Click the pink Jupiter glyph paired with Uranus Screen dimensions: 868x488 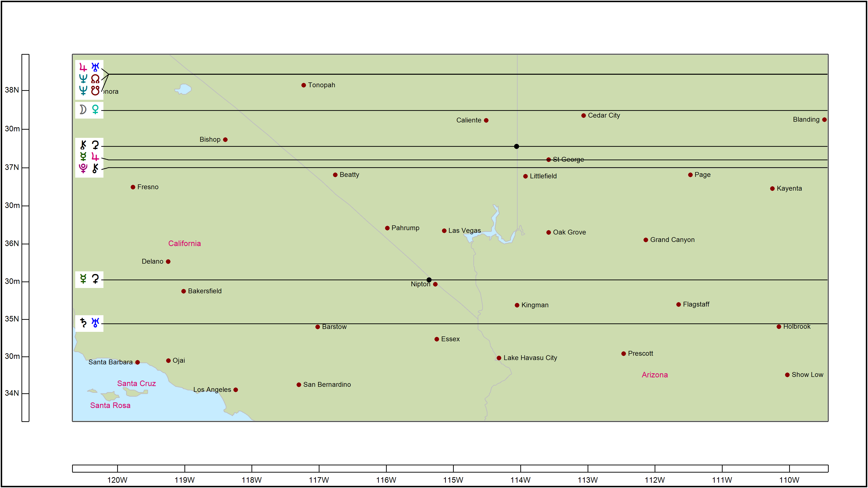83,67
